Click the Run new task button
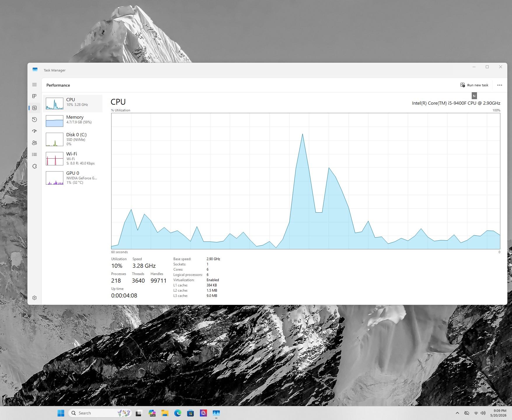Screen dimensions: 512x420 474,85
